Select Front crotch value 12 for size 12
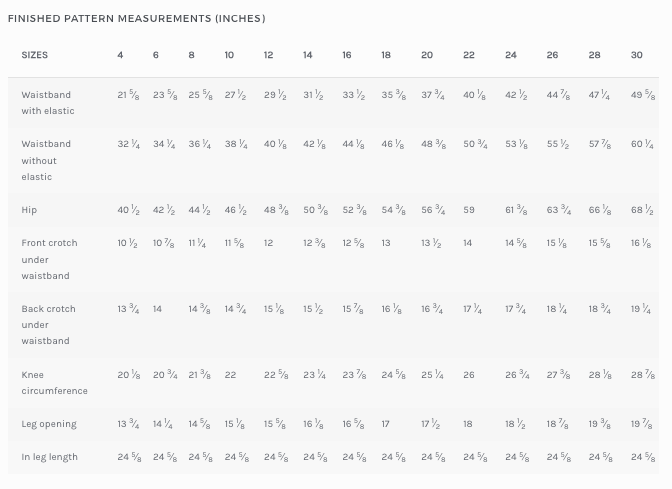 [x=268, y=243]
